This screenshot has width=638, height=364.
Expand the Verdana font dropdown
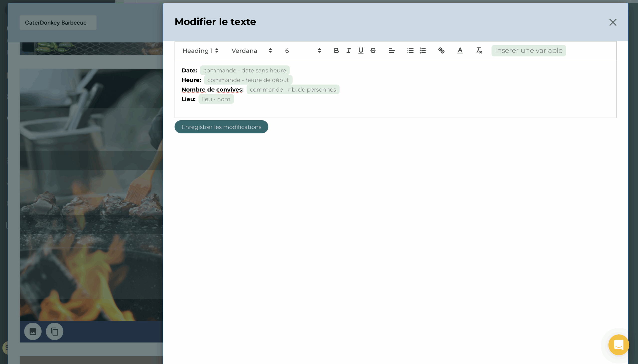251,51
